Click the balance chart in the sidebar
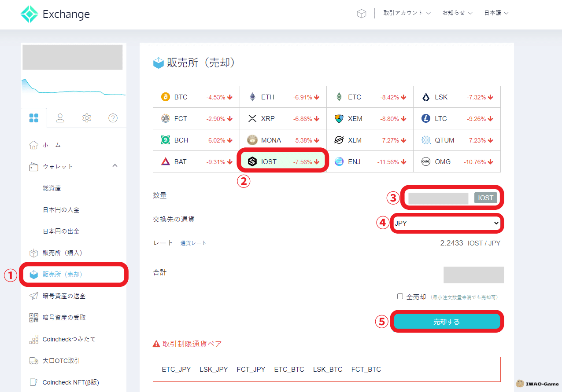Image resolution: width=562 pixels, height=392 pixels. tap(74, 87)
